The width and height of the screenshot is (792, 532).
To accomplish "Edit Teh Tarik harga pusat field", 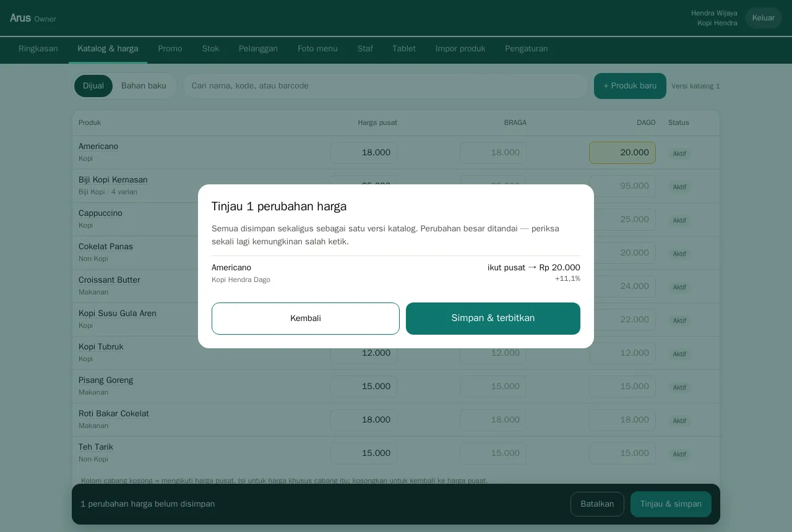I will tap(364, 453).
